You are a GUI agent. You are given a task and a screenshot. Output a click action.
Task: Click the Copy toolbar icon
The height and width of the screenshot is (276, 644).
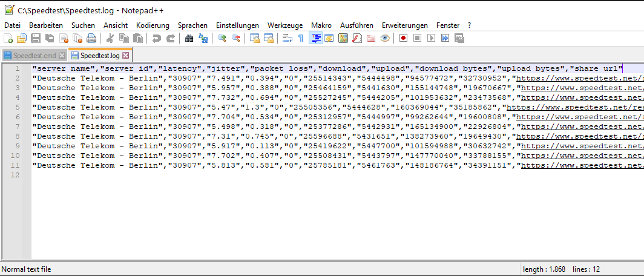pos(123,39)
